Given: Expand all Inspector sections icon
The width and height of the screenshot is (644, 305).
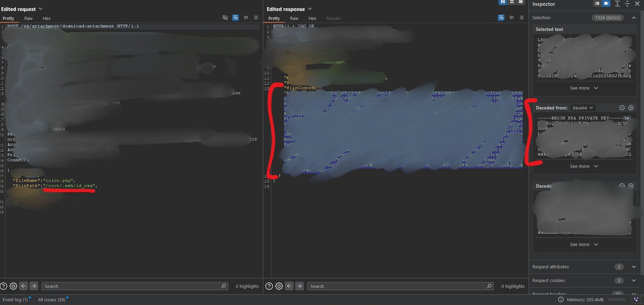Looking at the screenshot, I should pyautogui.click(x=618, y=4).
